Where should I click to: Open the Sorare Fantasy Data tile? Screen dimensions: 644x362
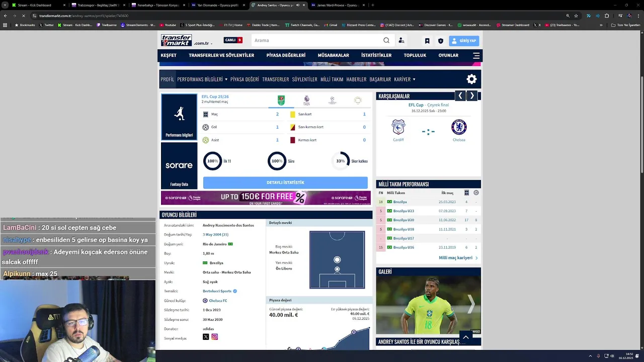pos(179,166)
